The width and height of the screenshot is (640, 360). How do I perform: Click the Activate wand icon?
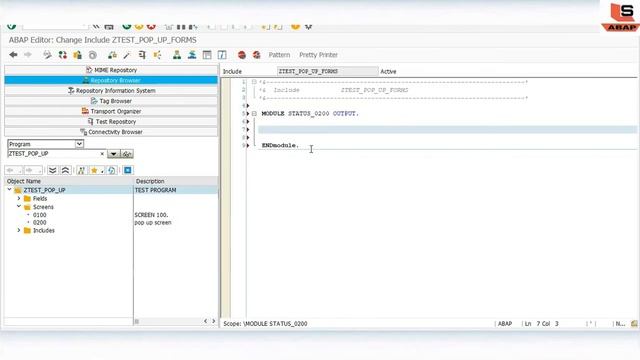coord(127,55)
